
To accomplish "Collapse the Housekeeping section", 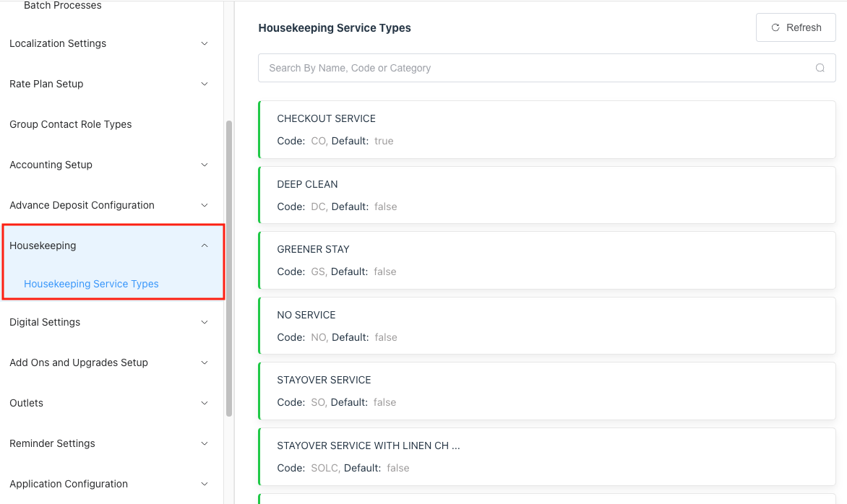I will pos(205,246).
